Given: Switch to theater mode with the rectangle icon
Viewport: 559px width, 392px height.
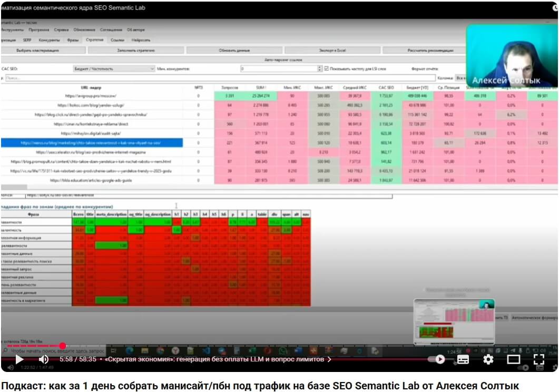Looking at the screenshot, I should (513, 359).
